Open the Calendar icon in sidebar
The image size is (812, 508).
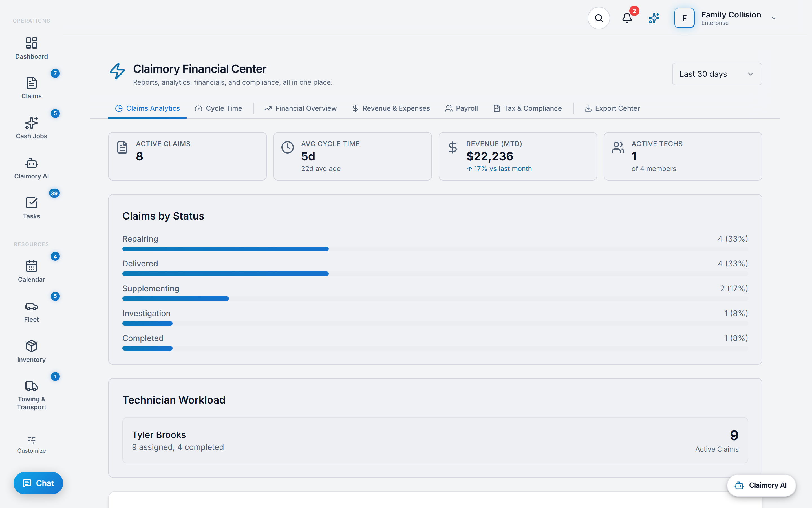[x=32, y=266]
